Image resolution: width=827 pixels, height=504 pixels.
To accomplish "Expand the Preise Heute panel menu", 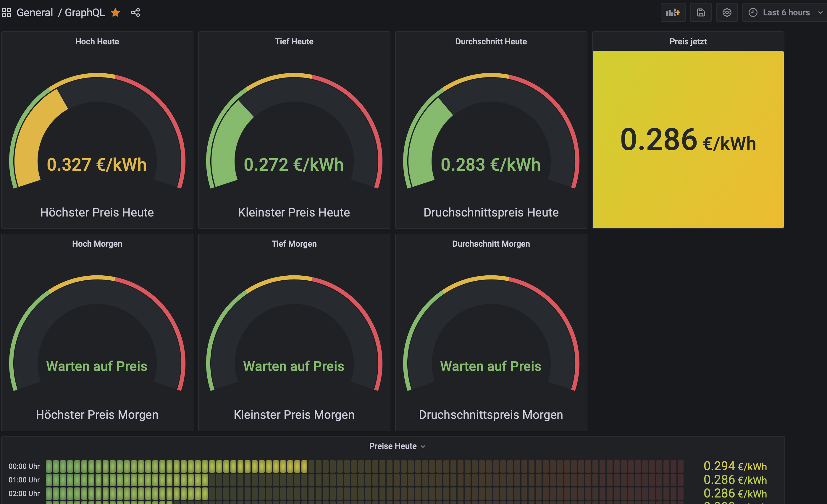I will tap(423, 446).
